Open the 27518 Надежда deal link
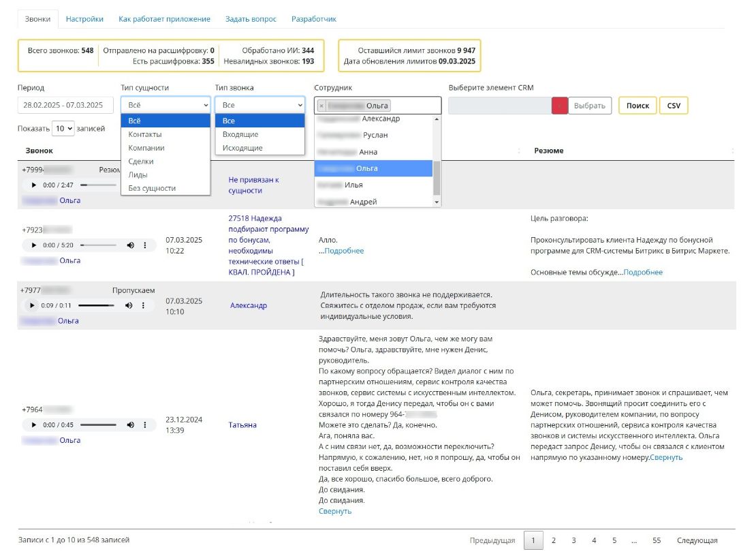 [268, 245]
